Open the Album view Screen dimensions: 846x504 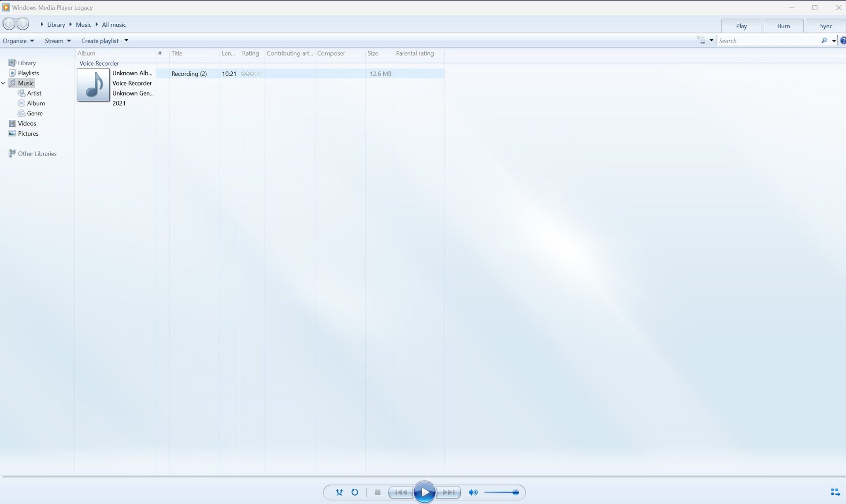point(31,104)
